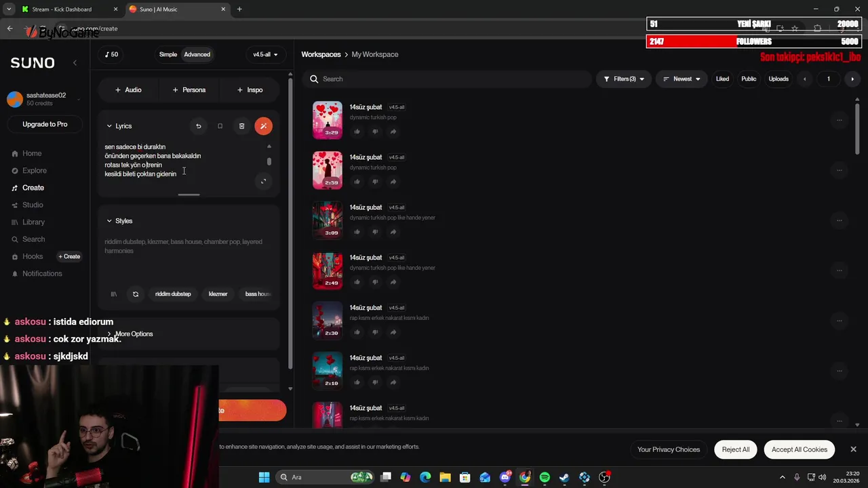Click the Reject All cookies button
Viewport: 868px width, 488px height.
tap(736, 449)
